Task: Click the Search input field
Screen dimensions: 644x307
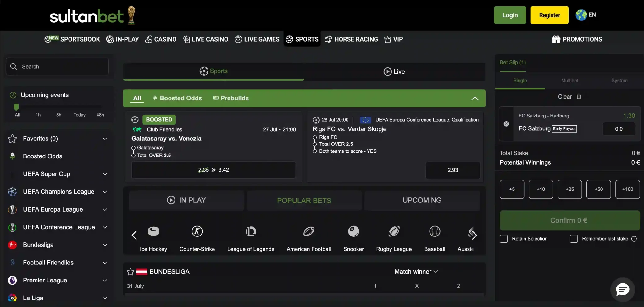Action: (57, 66)
